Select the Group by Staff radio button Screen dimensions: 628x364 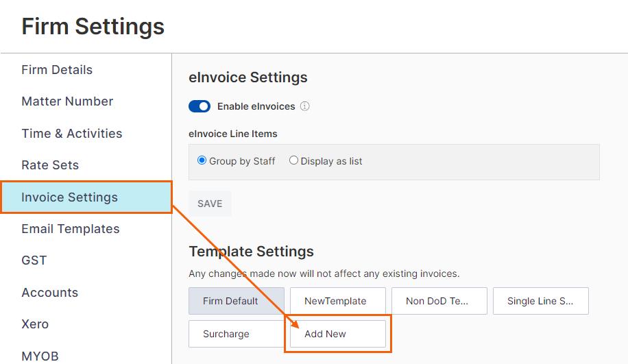coord(202,160)
